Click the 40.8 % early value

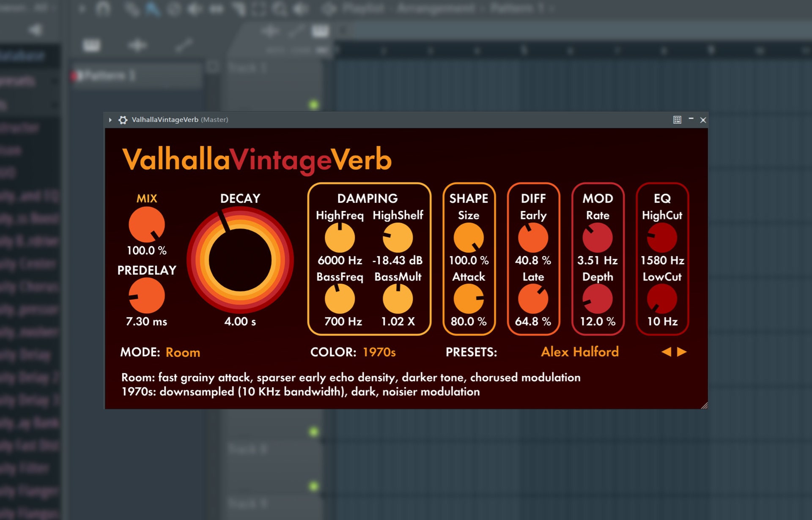click(533, 260)
